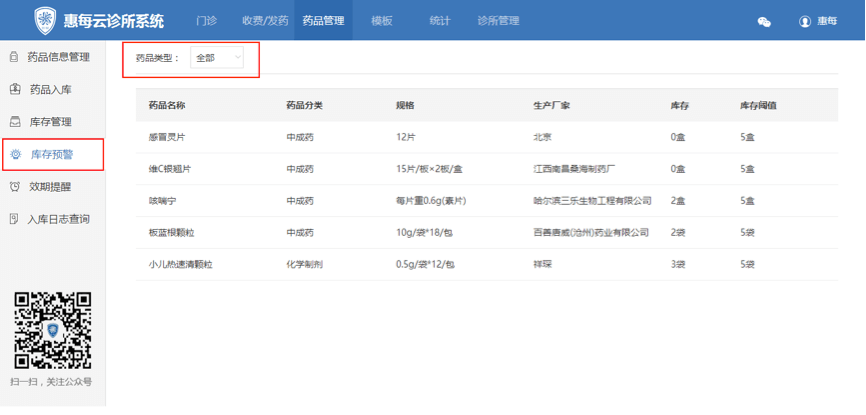
Task: Open 库存管理 in the sidebar
Action: [x=51, y=122]
